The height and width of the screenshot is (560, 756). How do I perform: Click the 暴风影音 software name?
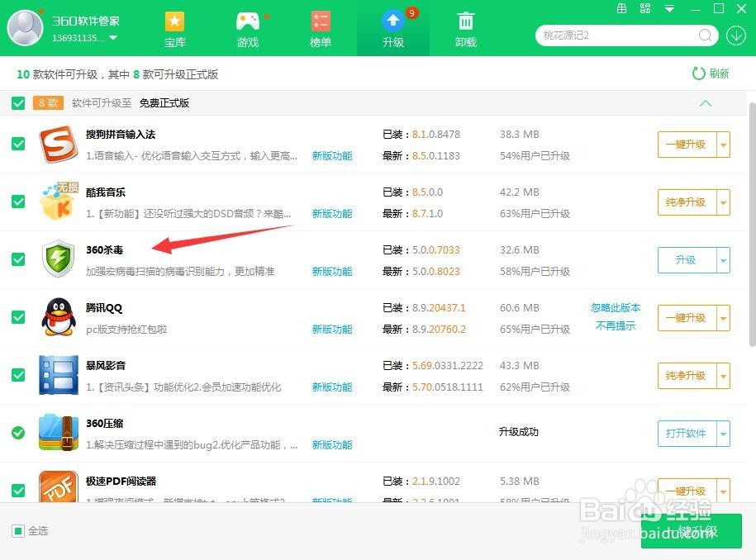(x=106, y=365)
